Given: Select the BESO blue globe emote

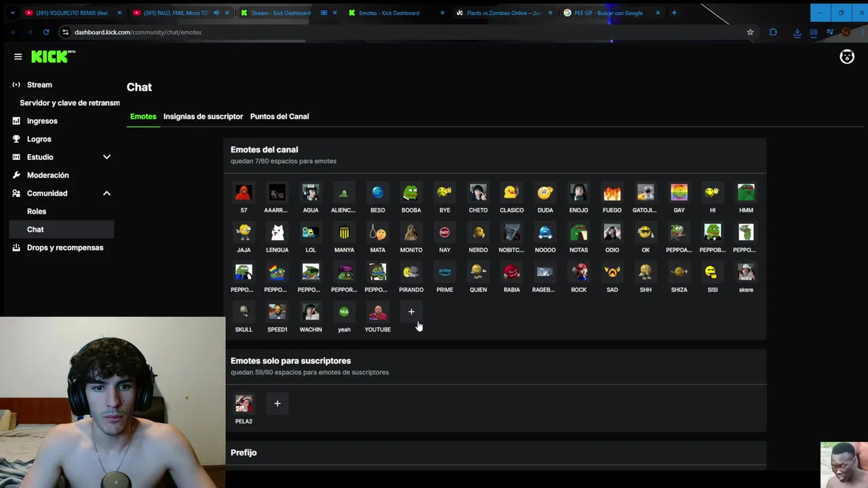Looking at the screenshot, I should [378, 193].
